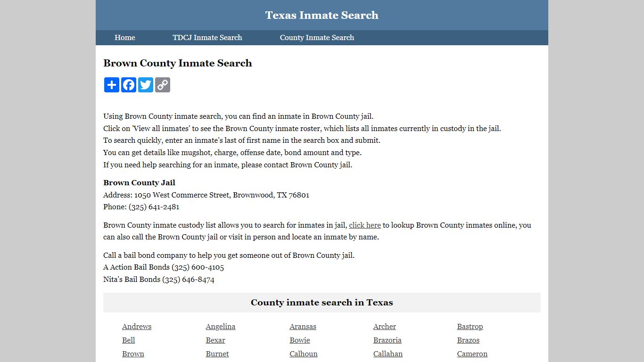Select 'County inmate search in Texas' heading

click(x=322, y=303)
